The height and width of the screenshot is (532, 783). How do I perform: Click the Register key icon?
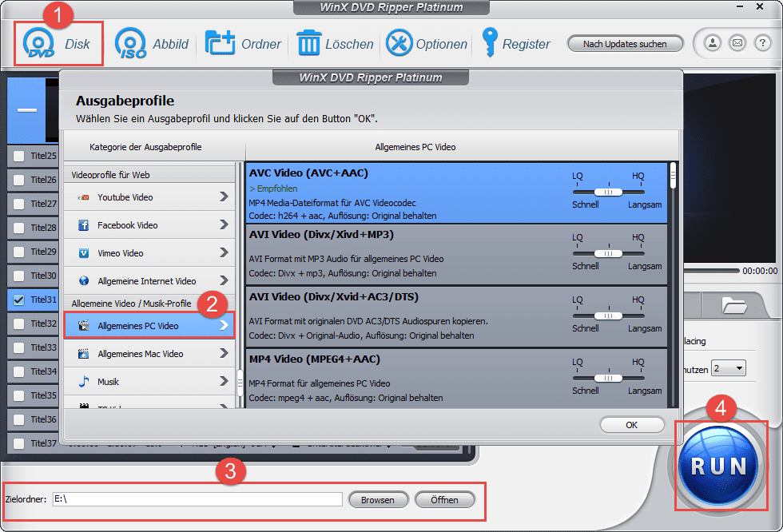click(x=488, y=43)
